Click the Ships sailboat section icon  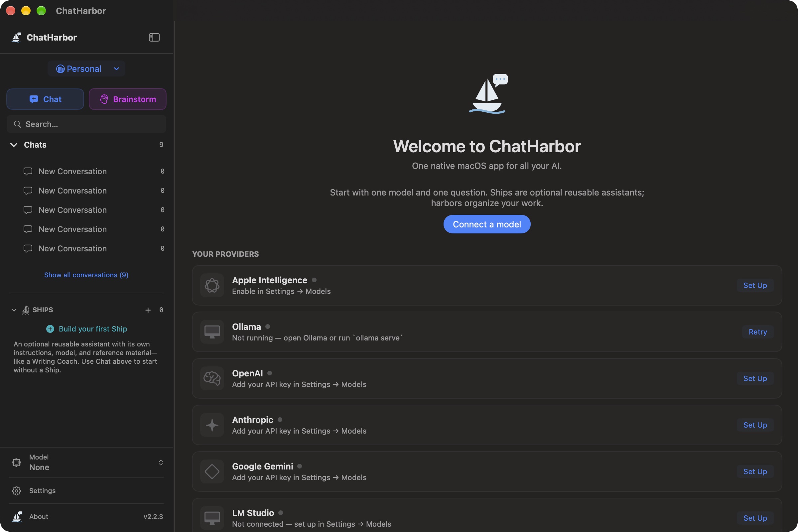26,310
